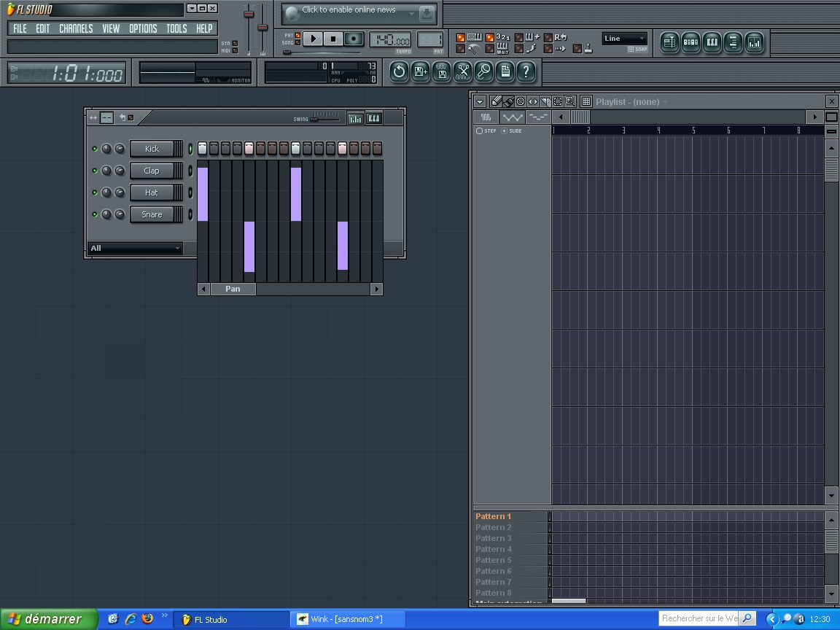Screen dimensions: 840x630
Task: Toggle the Hat channel mute LED
Action: (95, 192)
